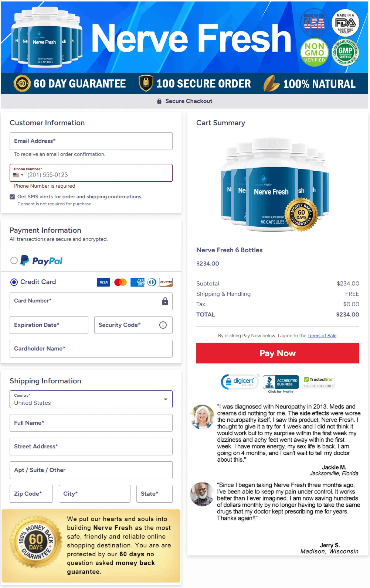Open the Terms of Sale link
Image resolution: width=370 pixels, height=588 pixels.
tap(322, 336)
